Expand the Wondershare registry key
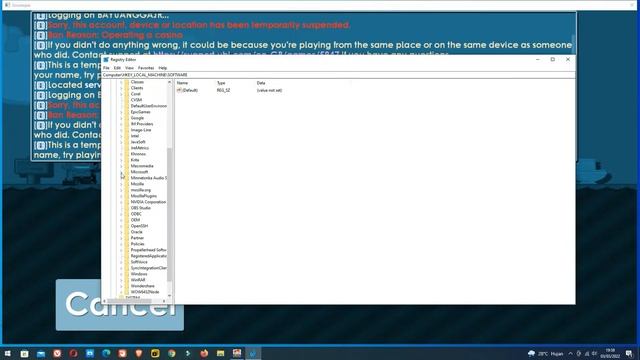640x360 pixels. [121, 286]
